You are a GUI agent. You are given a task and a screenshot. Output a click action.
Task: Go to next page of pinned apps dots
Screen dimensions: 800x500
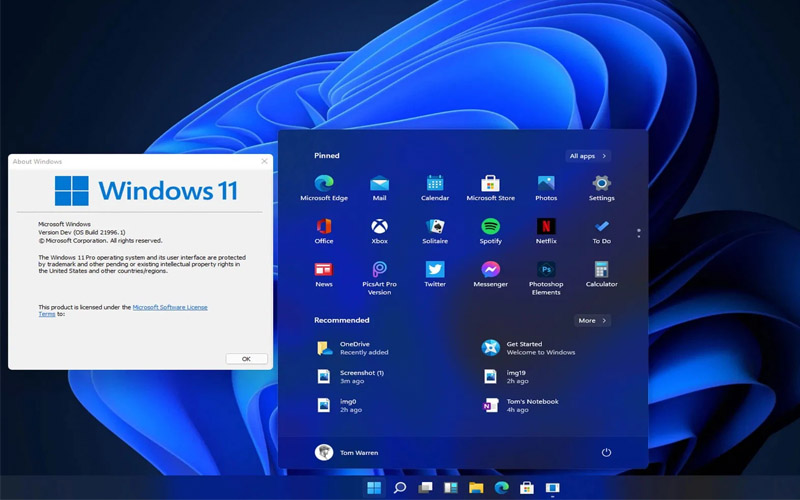[x=639, y=236]
